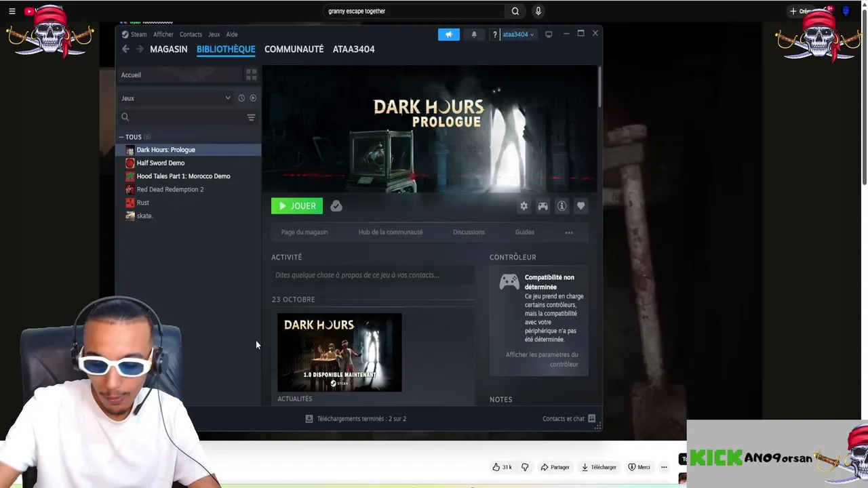The width and height of the screenshot is (868, 488).
Task: Switch to the COMMUNAUTÉ tab
Action: click(294, 49)
